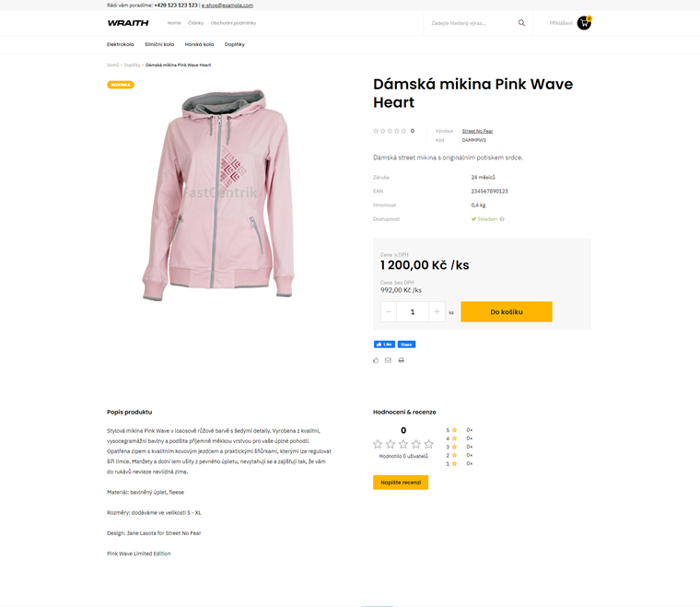Click the Napište recenzi button

point(401,483)
